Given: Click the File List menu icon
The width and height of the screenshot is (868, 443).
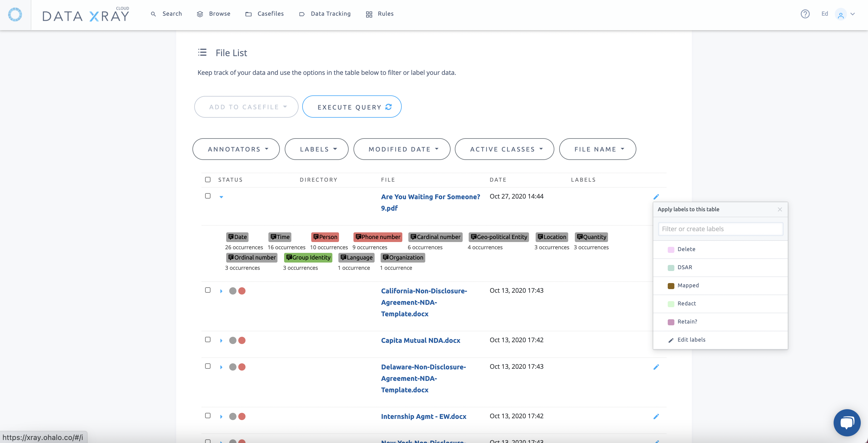Looking at the screenshot, I should coord(202,52).
